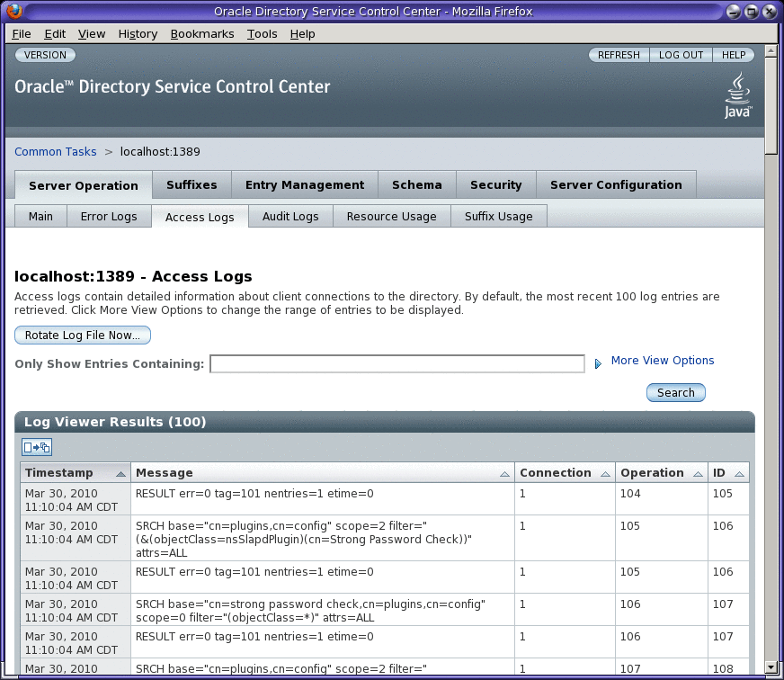Click localhost:1389 breadcrumb text

point(160,152)
